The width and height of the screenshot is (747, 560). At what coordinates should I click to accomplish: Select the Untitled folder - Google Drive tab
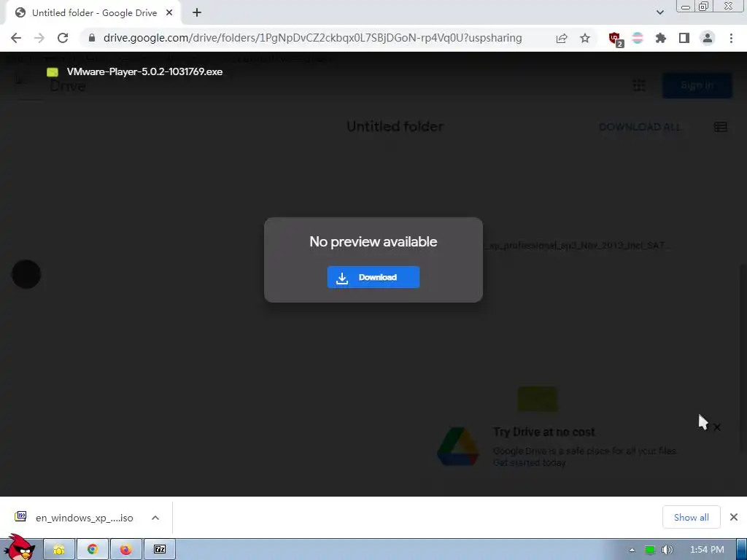(93, 13)
